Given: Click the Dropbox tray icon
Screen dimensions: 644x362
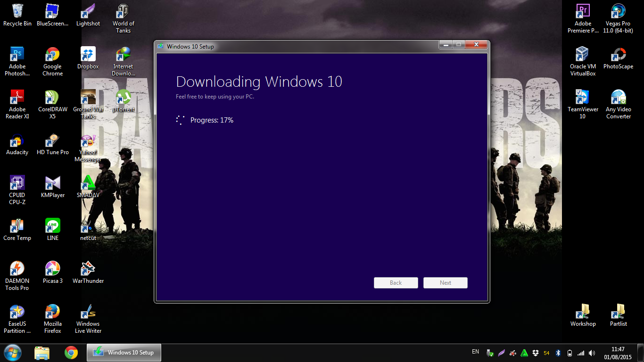Looking at the screenshot, I should click(536, 353).
